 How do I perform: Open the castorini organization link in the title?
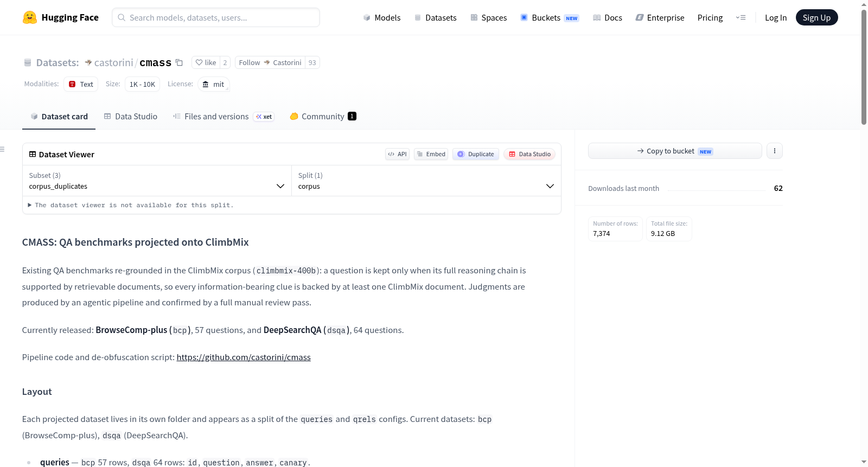(x=113, y=62)
